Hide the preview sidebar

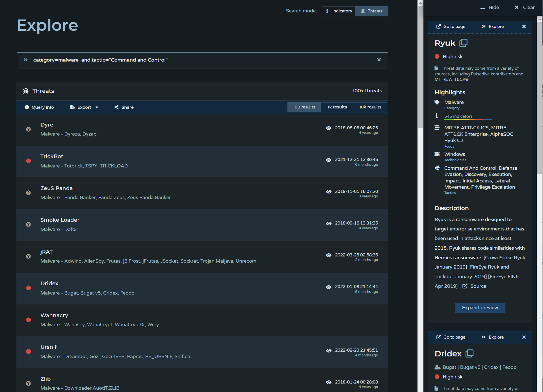point(490,8)
